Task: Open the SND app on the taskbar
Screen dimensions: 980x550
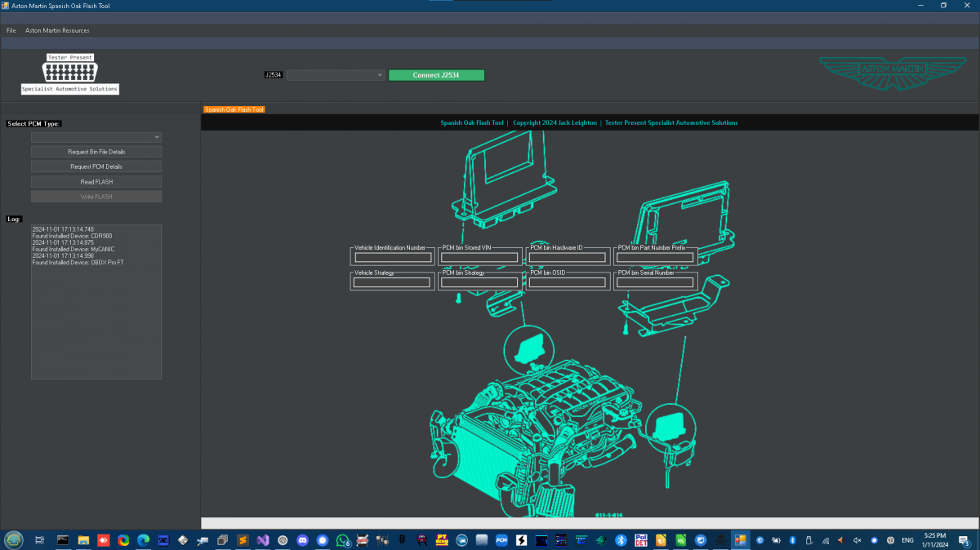Action: [163, 540]
